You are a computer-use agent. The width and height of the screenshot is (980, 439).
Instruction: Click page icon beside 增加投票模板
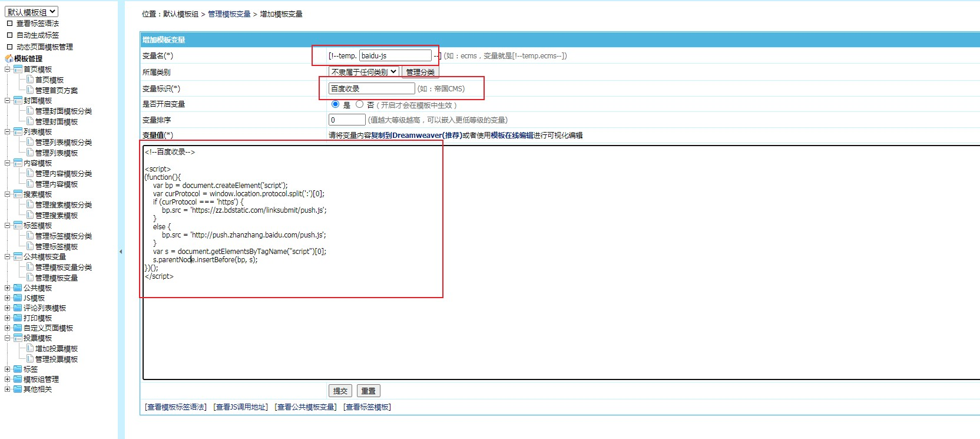pyautogui.click(x=30, y=348)
